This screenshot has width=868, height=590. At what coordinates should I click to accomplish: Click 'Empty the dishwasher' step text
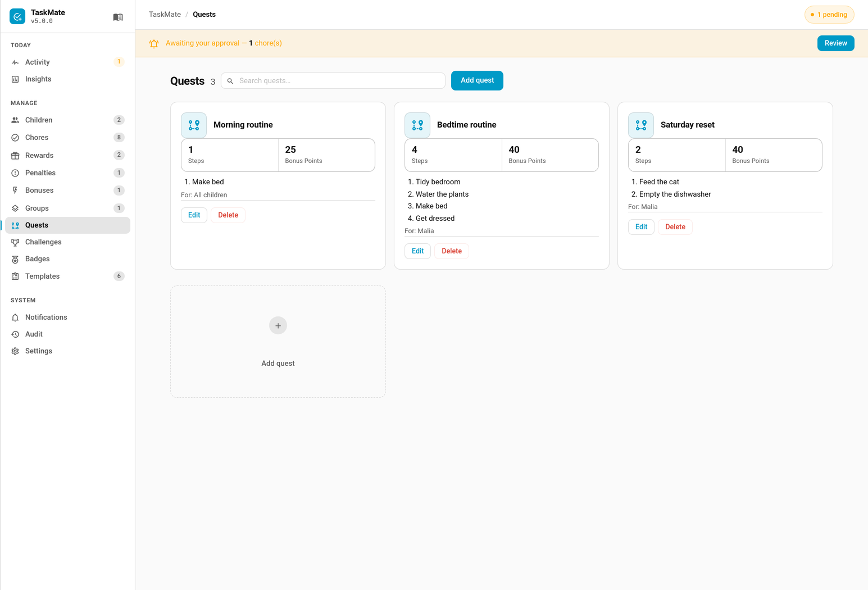[x=675, y=194]
